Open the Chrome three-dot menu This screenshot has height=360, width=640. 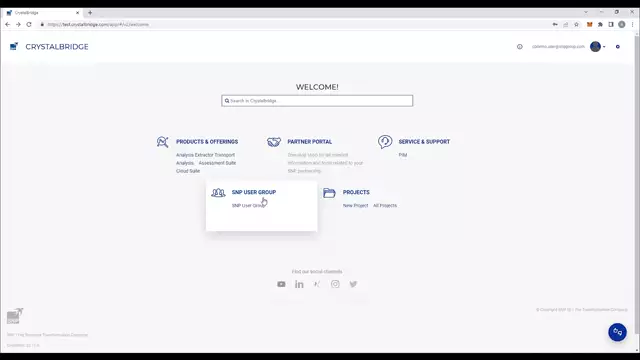[x=632, y=24]
